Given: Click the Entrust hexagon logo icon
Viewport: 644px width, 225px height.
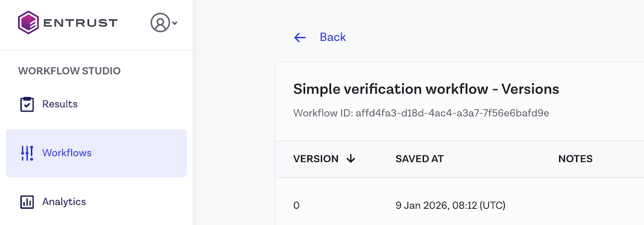Looking at the screenshot, I should [28, 23].
